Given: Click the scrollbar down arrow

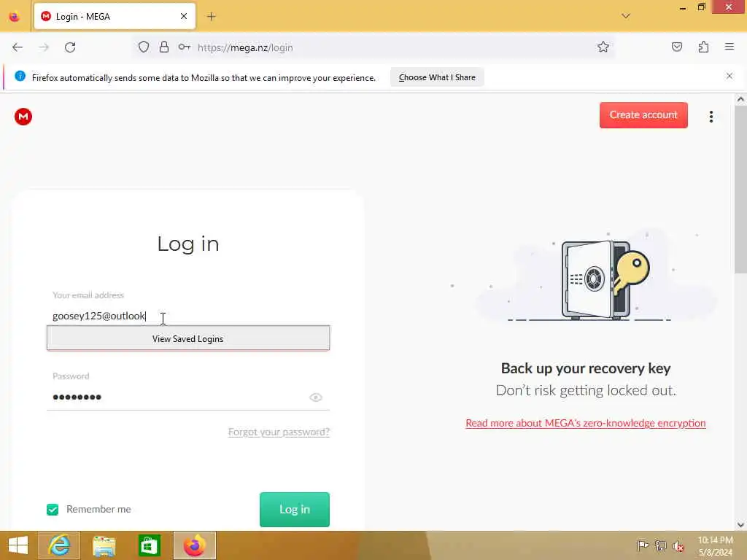Looking at the screenshot, I should [x=740, y=524].
